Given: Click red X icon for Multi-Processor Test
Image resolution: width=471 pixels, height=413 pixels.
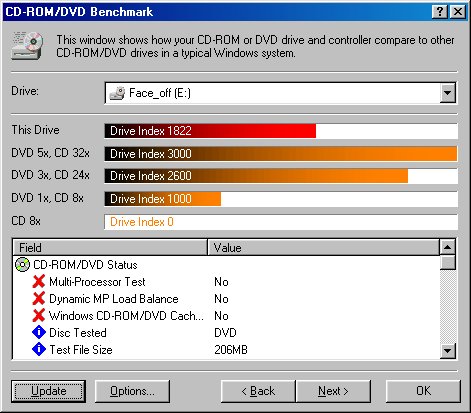Looking at the screenshot, I should coord(39,282).
